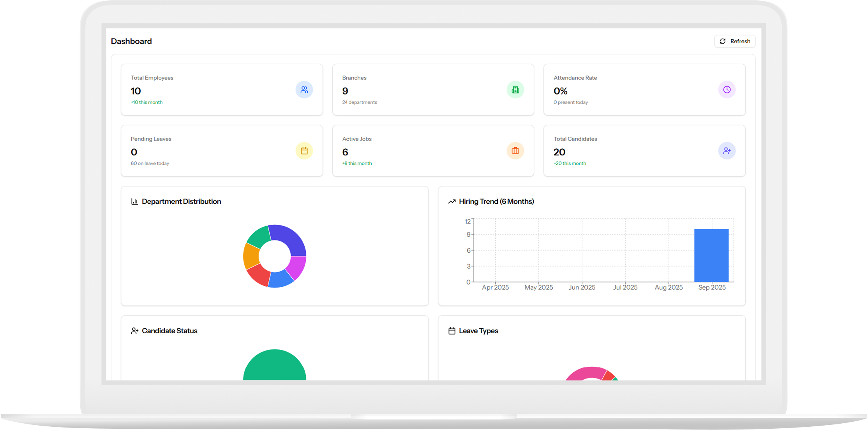Click the green Branches building icon
Viewport: 868px width, 433px height.
[515, 90]
